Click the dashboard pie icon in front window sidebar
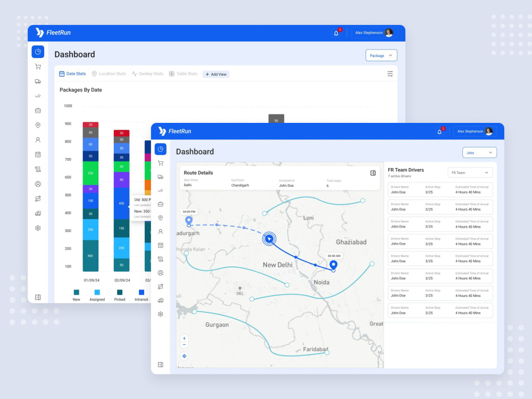 [161, 149]
